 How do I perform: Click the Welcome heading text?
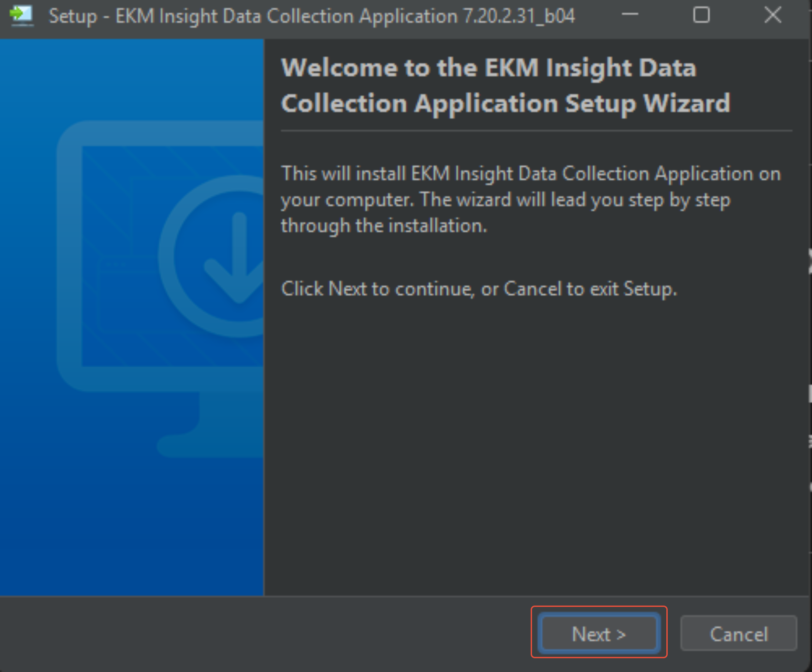pos(503,85)
